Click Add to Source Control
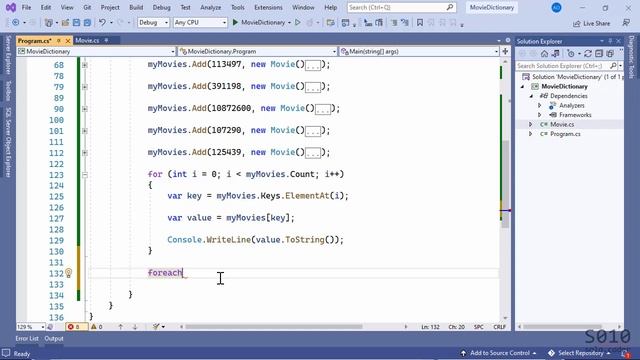Image resolution: width=640 pixels, height=360 pixels. tap(498, 353)
